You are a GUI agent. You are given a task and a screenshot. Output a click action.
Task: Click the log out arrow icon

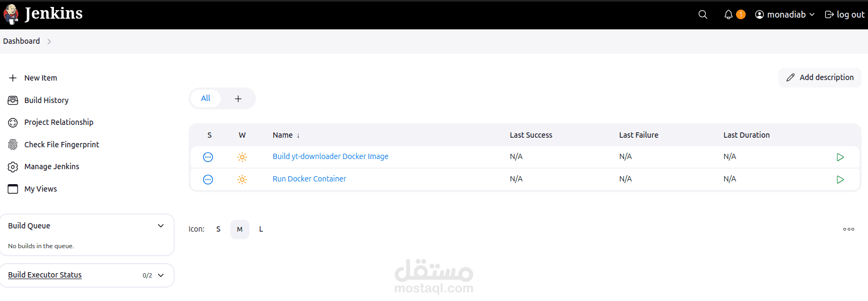pyautogui.click(x=830, y=14)
